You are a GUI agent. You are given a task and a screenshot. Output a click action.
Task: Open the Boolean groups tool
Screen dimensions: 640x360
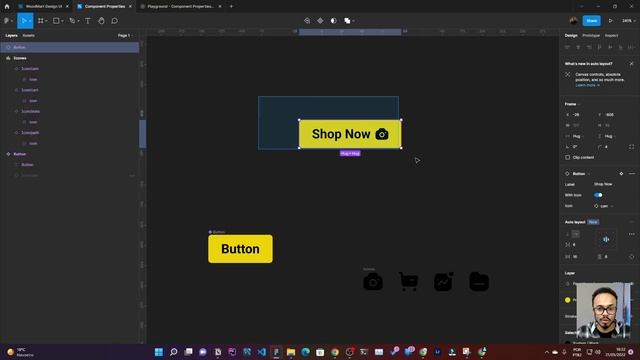click(x=347, y=21)
